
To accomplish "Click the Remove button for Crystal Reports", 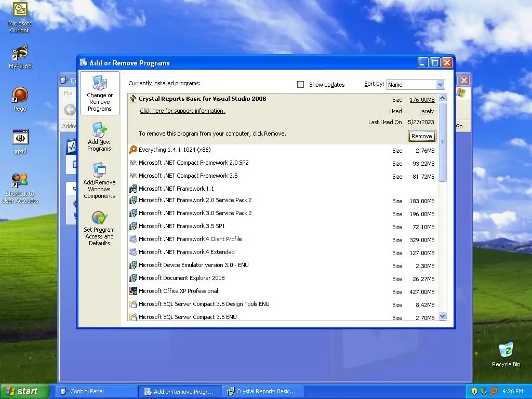I will (422, 136).
